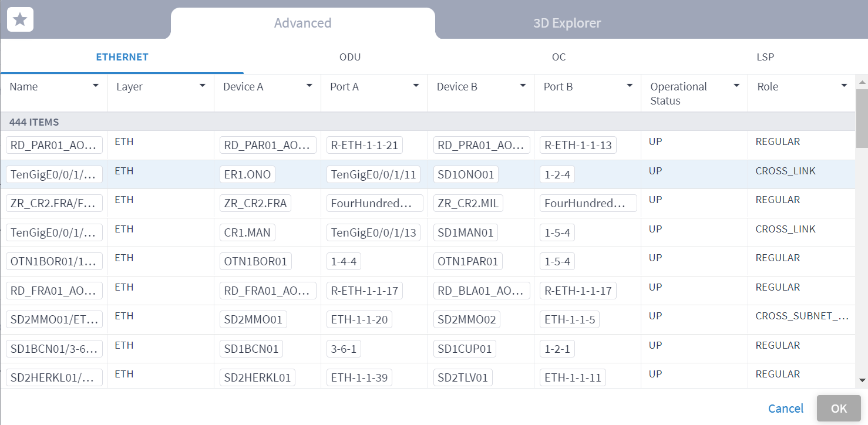
Task: Click the RD_BLA01_AO Device B cell
Action: tap(482, 291)
